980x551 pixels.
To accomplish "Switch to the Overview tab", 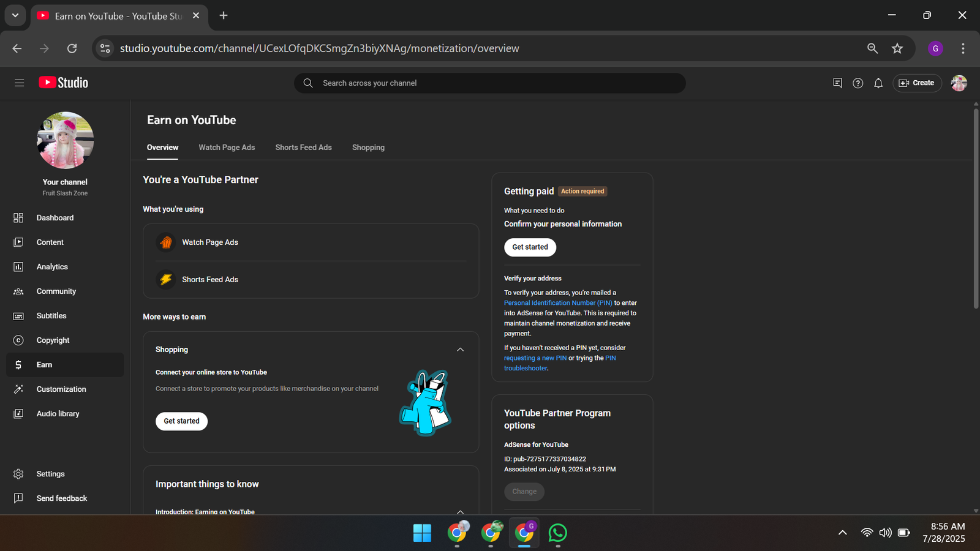I will click(x=162, y=148).
